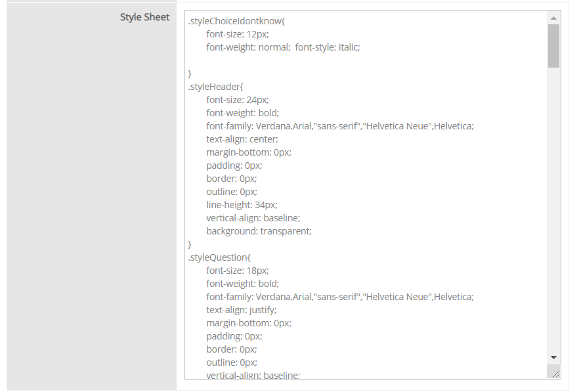Click the text-align: justify line
This screenshot has height=392, width=579.
pyautogui.click(x=241, y=310)
